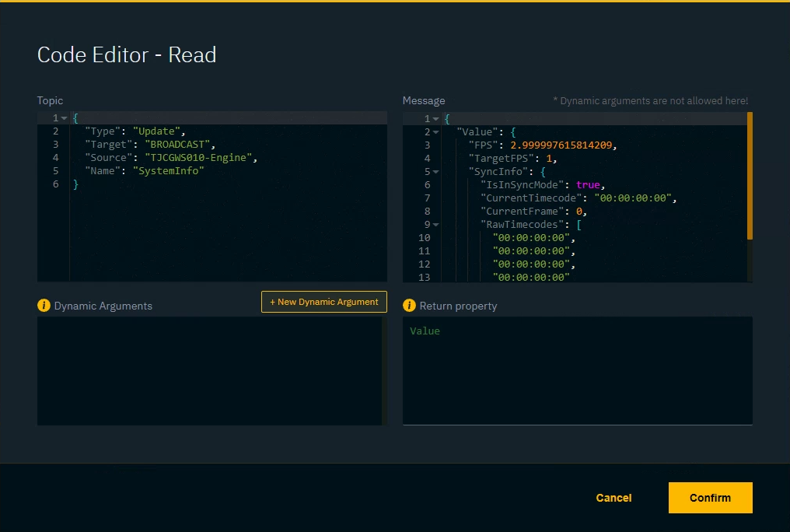Screen dimensions: 790x532
Task: Click the empty Dynamic Arguments panel
Action: point(210,371)
